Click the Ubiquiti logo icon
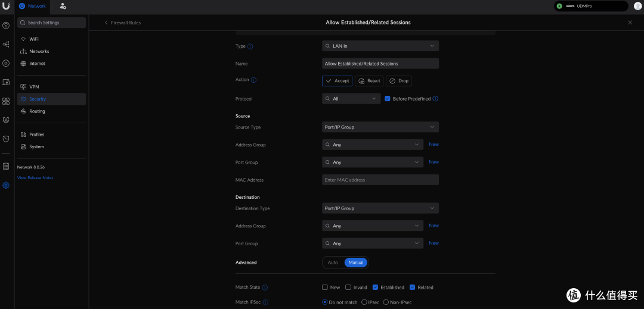Screen dimensions: 644x309 point(6,6)
